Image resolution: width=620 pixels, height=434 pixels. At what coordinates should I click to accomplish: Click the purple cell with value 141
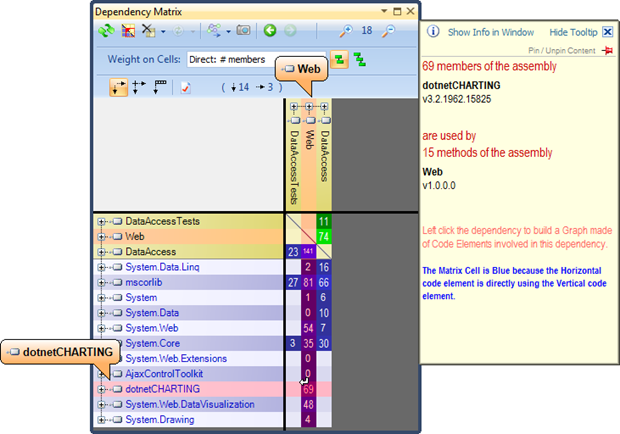(x=308, y=251)
